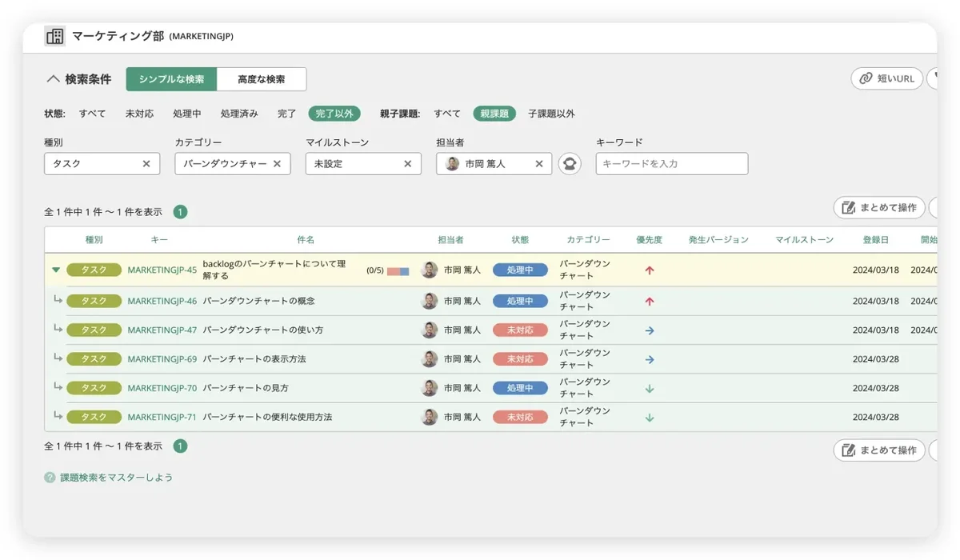Select 状態 filter 処理済み
The height and width of the screenshot is (560, 960).
(x=239, y=114)
